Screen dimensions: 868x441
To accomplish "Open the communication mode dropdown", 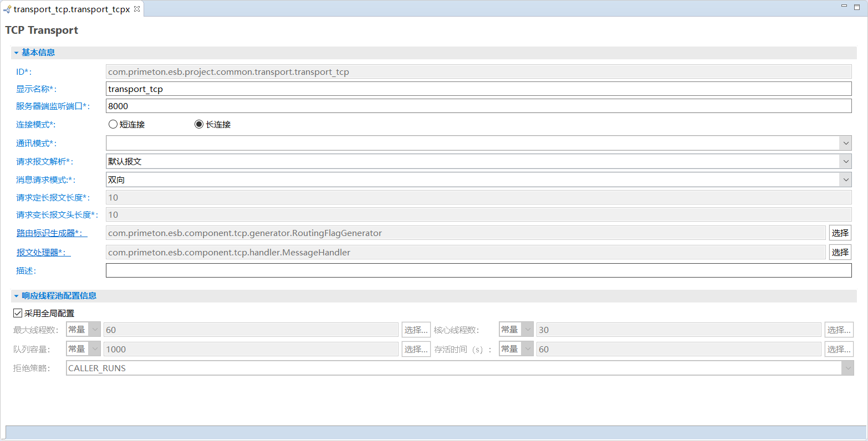I will pyautogui.click(x=845, y=143).
